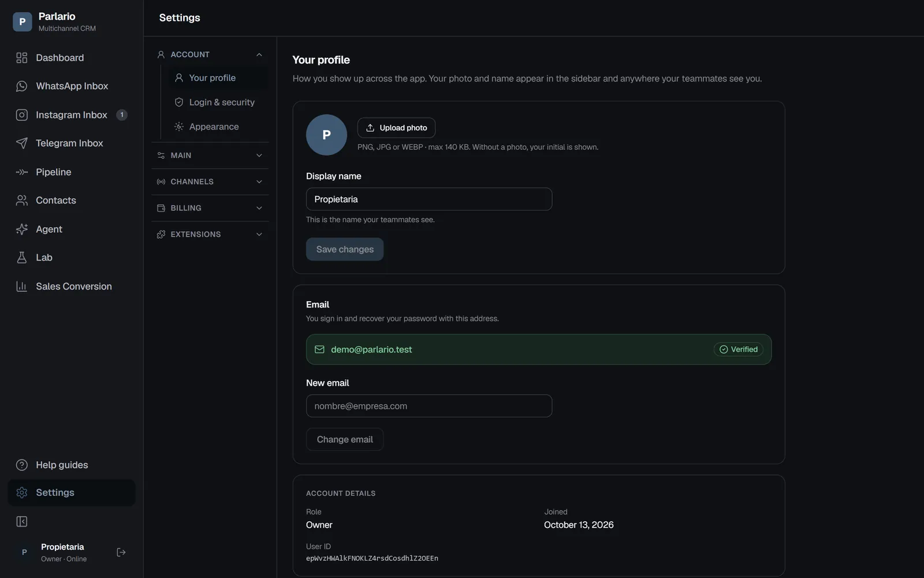This screenshot has height=578, width=924.
Task: Click the Verified badge
Action: [x=739, y=349]
